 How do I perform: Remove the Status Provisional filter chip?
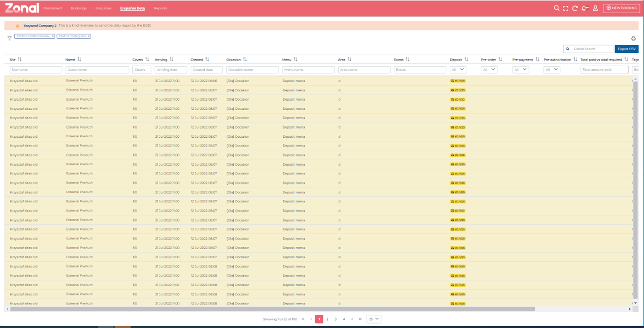(x=53, y=36)
